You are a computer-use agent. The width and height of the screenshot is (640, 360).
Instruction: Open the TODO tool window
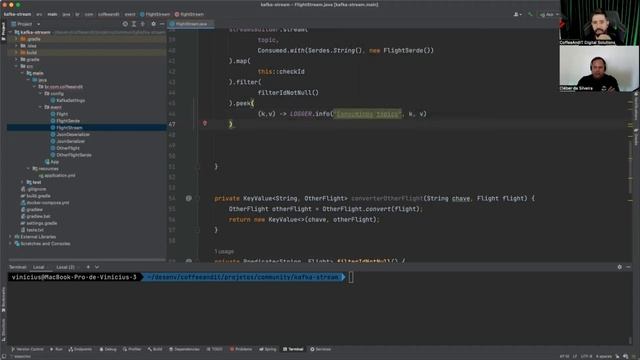tap(214, 349)
